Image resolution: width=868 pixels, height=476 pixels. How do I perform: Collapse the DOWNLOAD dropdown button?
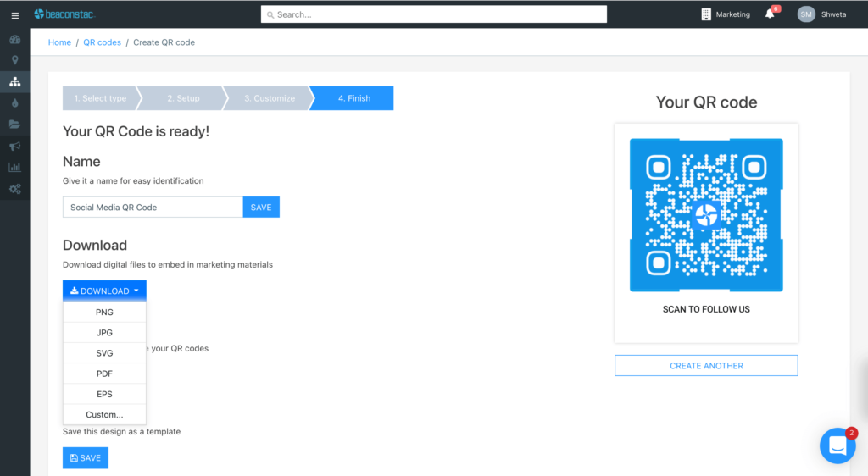(104, 291)
